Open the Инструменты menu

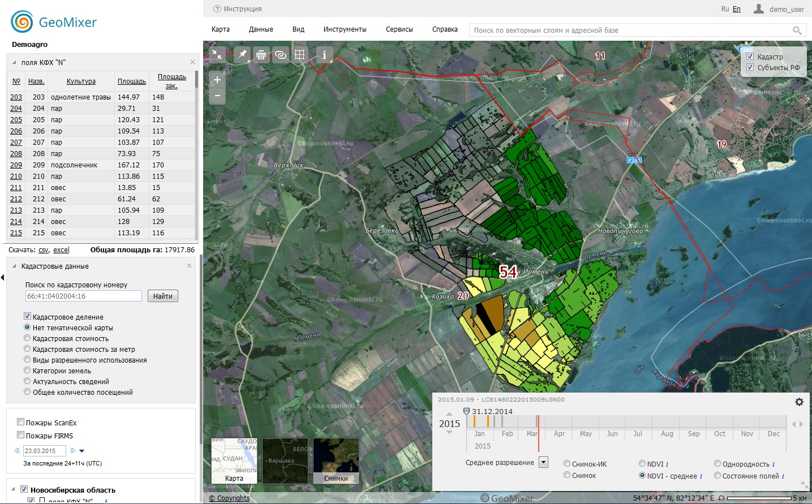click(345, 29)
